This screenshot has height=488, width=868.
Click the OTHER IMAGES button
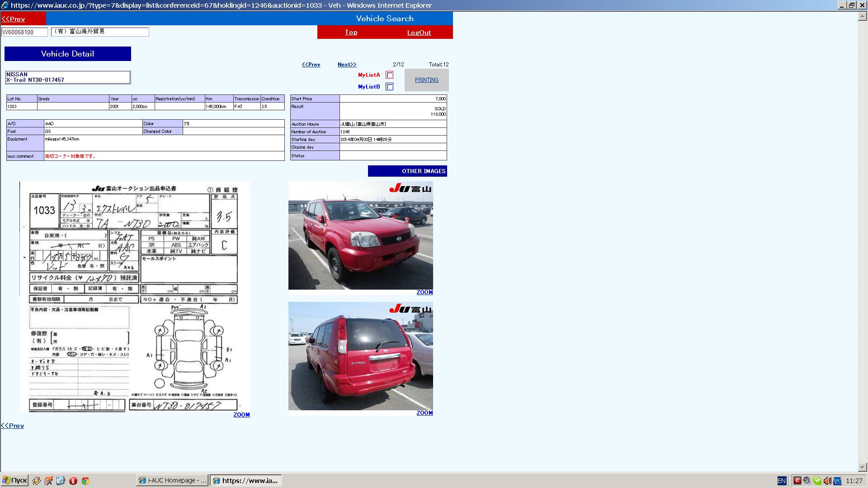pos(407,171)
